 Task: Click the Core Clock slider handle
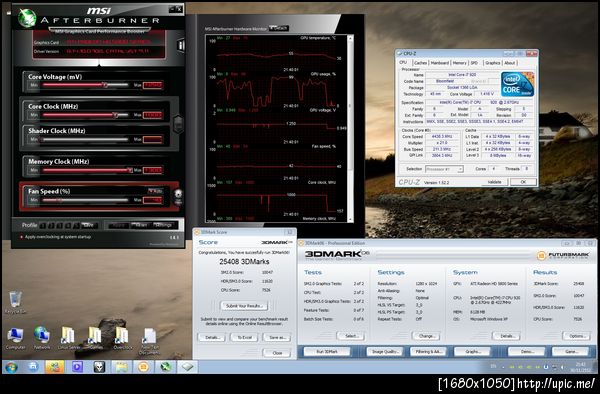pos(115,114)
